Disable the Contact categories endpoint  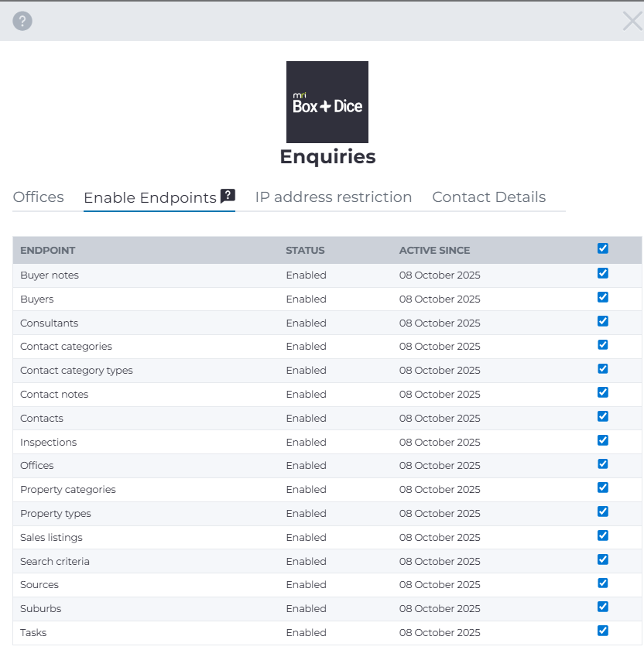[603, 345]
